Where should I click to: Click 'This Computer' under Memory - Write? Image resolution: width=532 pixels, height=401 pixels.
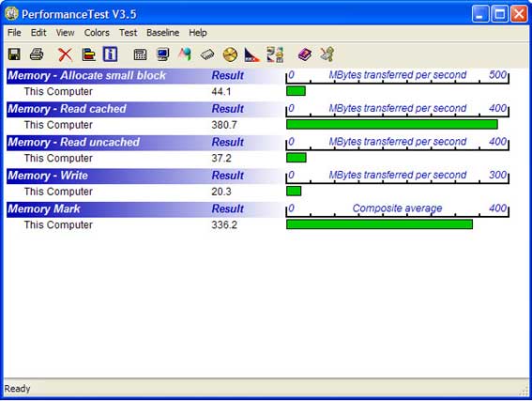pyautogui.click(x=58, y=192)
